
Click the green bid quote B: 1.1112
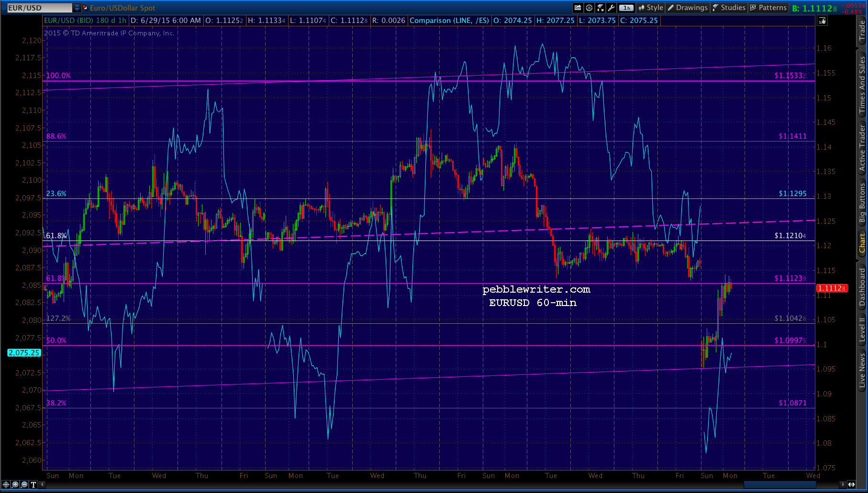(x=815, y=8)
